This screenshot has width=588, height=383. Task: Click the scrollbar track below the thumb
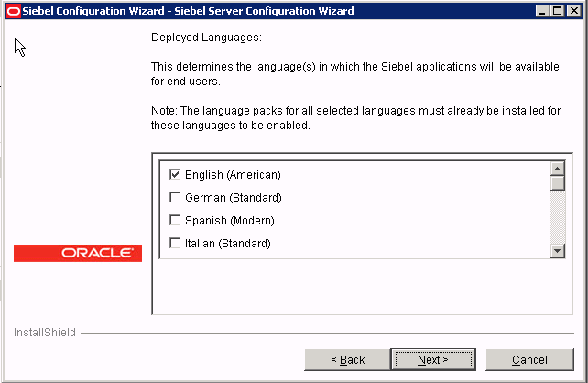click(x=557, y=217)
